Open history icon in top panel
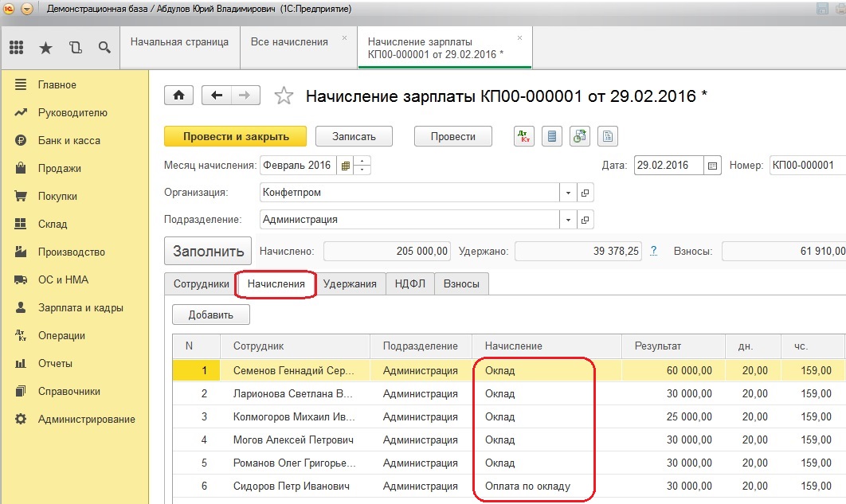Screen dimensions: 846x504 (76, 48)
